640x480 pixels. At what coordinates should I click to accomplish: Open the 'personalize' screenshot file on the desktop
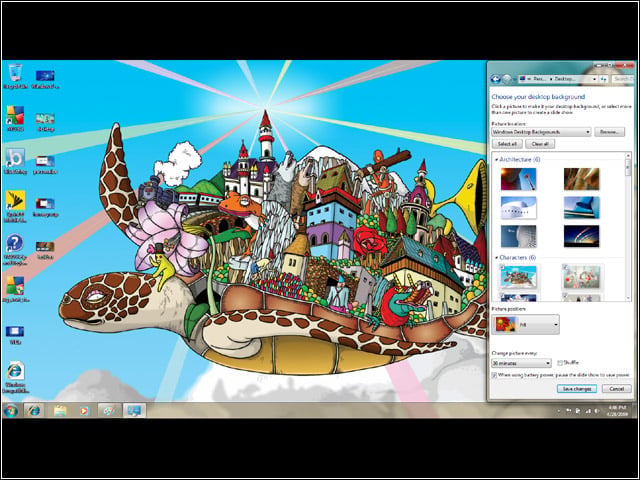[x=45, y=164]
